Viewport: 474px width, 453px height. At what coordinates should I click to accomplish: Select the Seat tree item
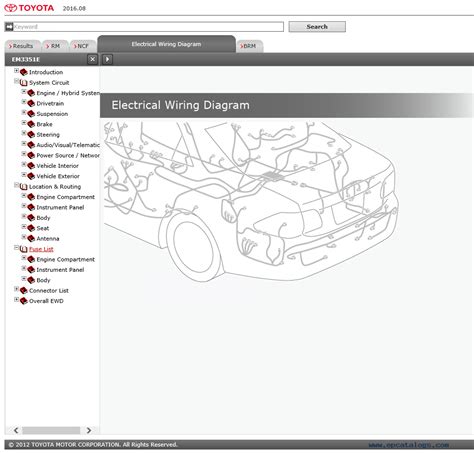43,228
